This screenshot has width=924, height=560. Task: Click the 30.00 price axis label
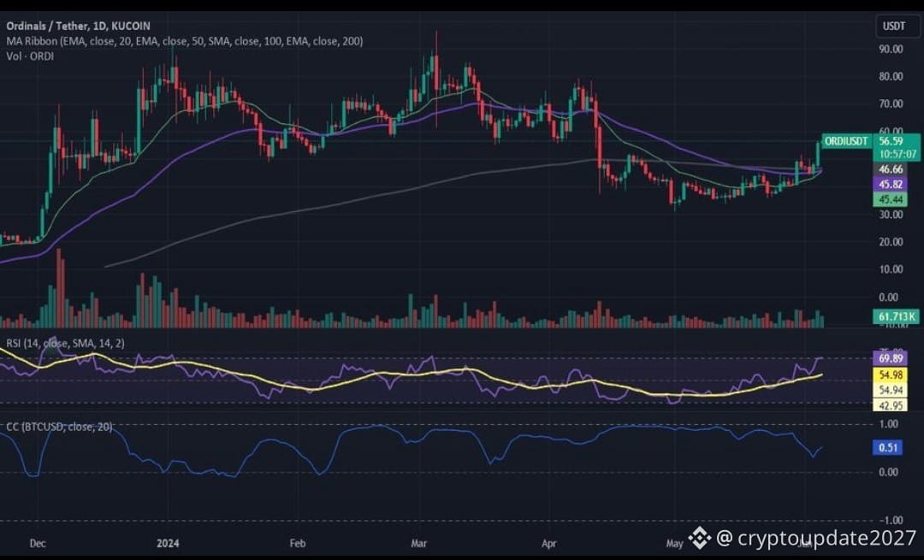click(x=891, y=215)
